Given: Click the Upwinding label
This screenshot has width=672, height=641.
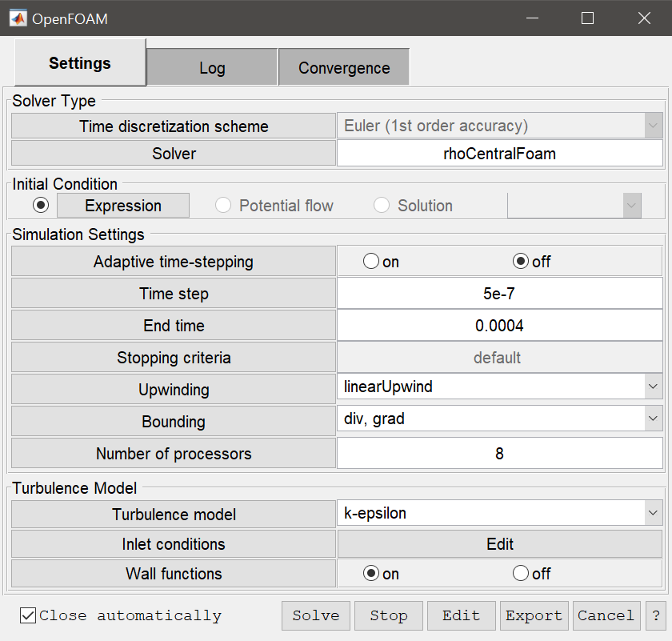Looking at the screenshot, I should pyautogui.click(x=174, y=389).
